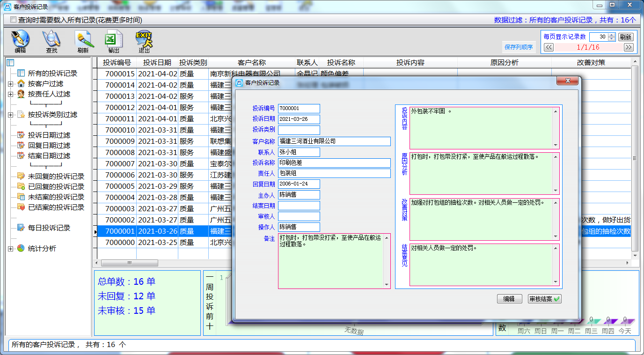644x355 pixels.
Task: Expand the 按客户过滤 node
Action: [x=11, y=84]
